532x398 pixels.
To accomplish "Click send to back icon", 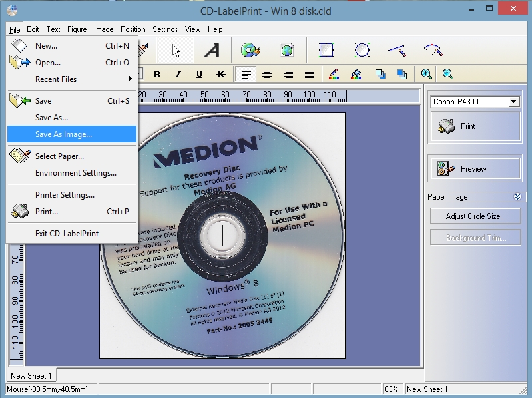I will (x=401, y=74).
